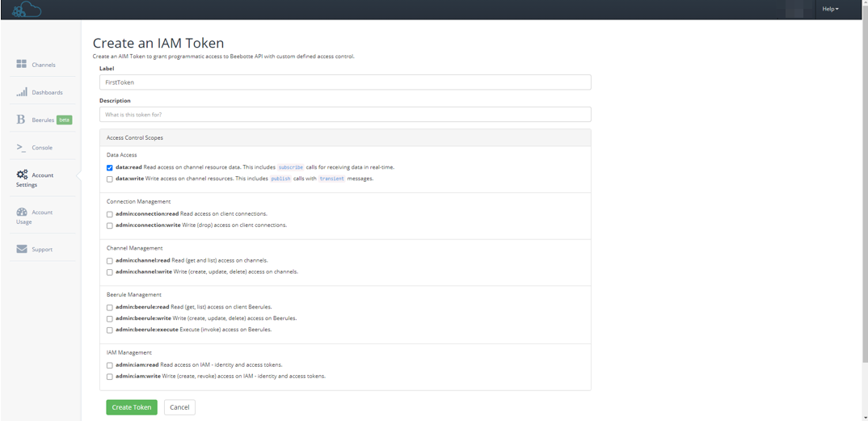Click the beta badge next to Beerules
Image resolution: width=868 pixels, height=421 pixels.
(x=65, y=120)
